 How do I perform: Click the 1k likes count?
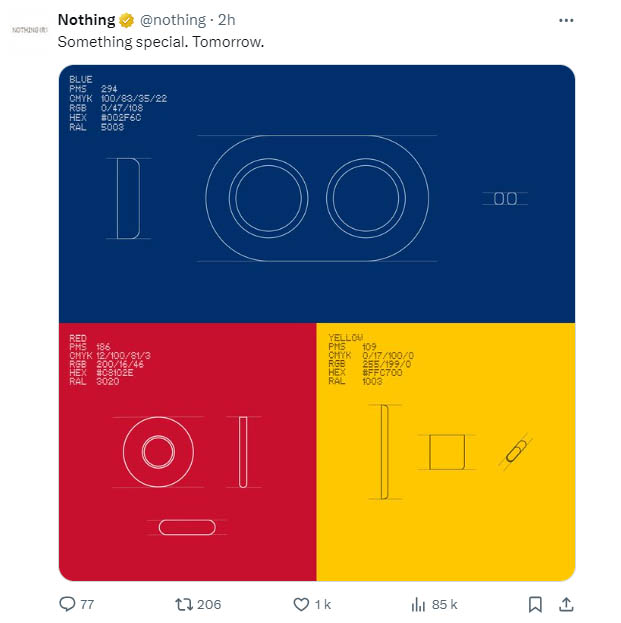click(x=322, y=604)
